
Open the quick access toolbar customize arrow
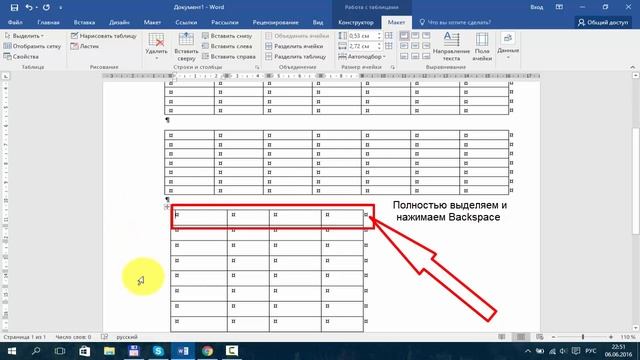pos(61,8)
